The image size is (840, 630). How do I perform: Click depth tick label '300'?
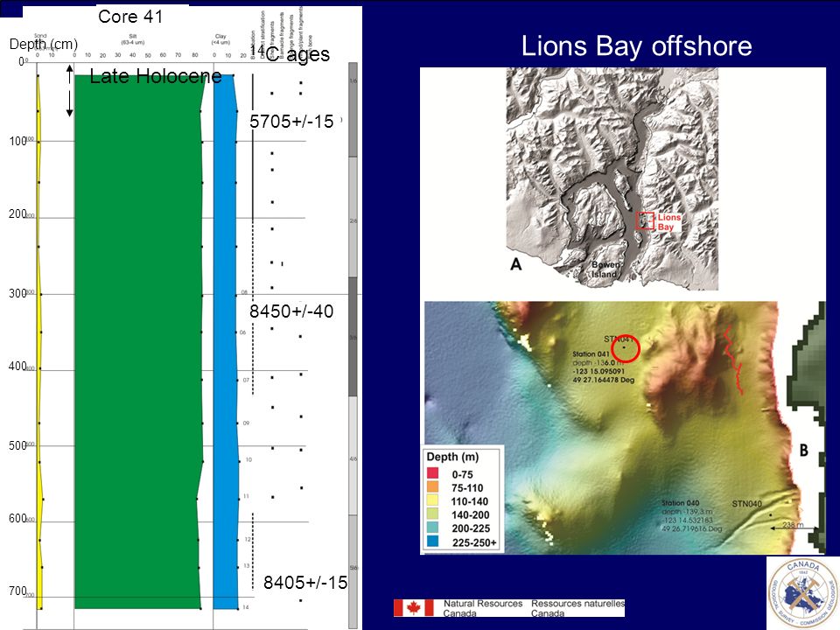pyautogui.click(x=17, y=293)
